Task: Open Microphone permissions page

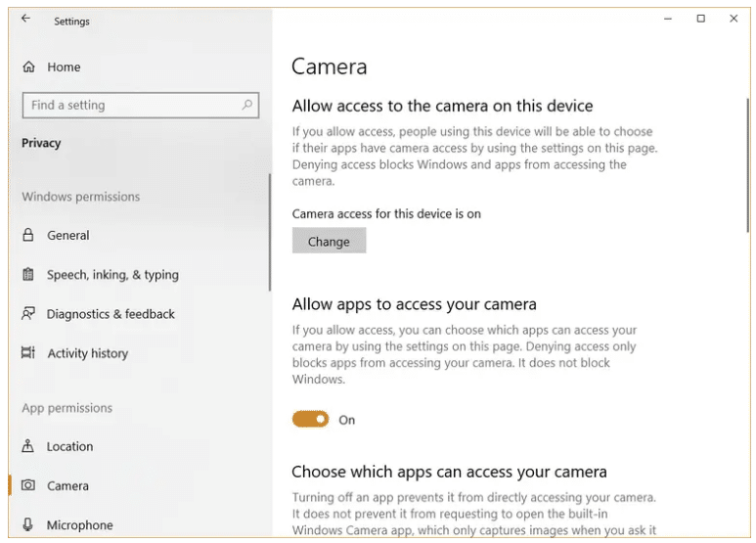Action: pos(80,525)
